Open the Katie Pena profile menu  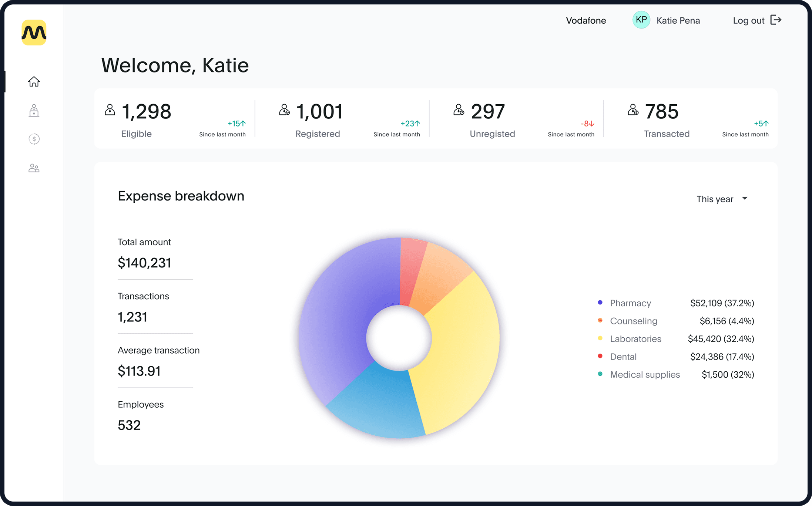point(678,20)
